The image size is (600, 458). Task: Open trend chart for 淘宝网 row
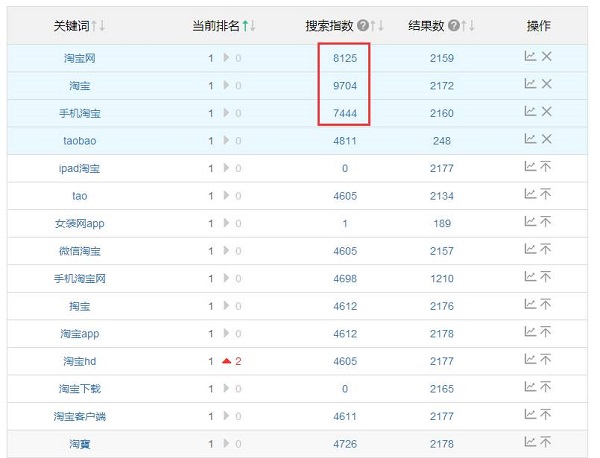(530, 56)
